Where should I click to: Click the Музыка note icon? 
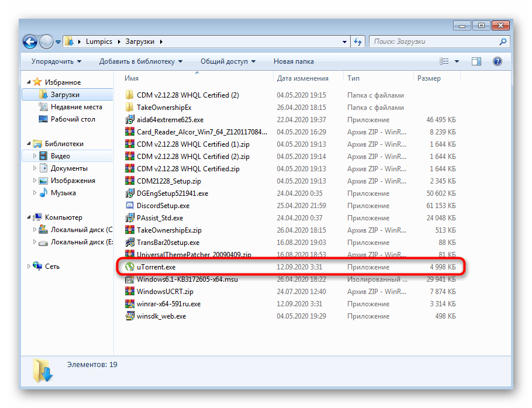point(43,193)
